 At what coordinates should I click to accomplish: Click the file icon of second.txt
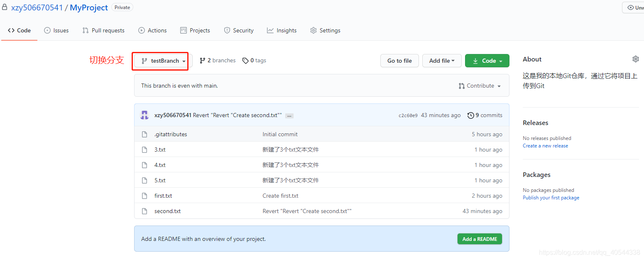click(144, 211)
